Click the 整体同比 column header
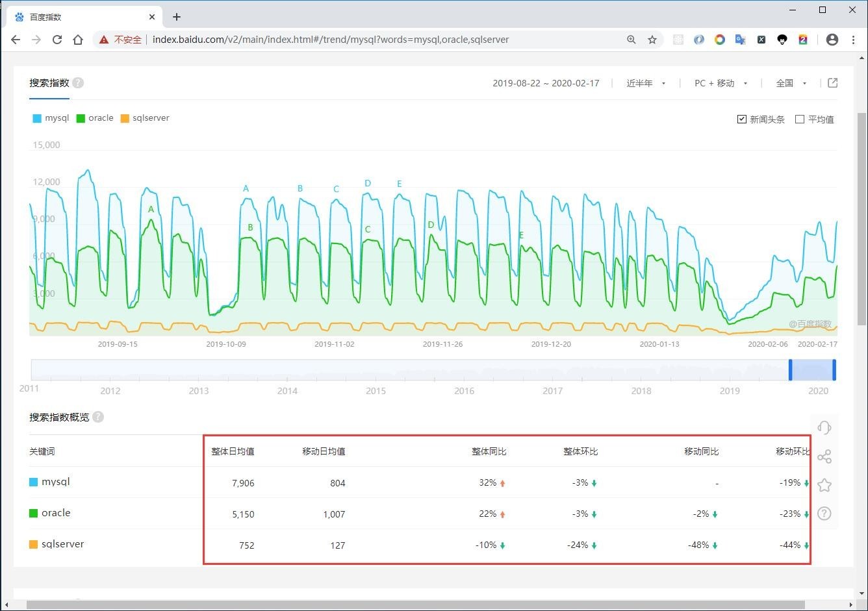 pyautogui.click(x=489, y=451)
